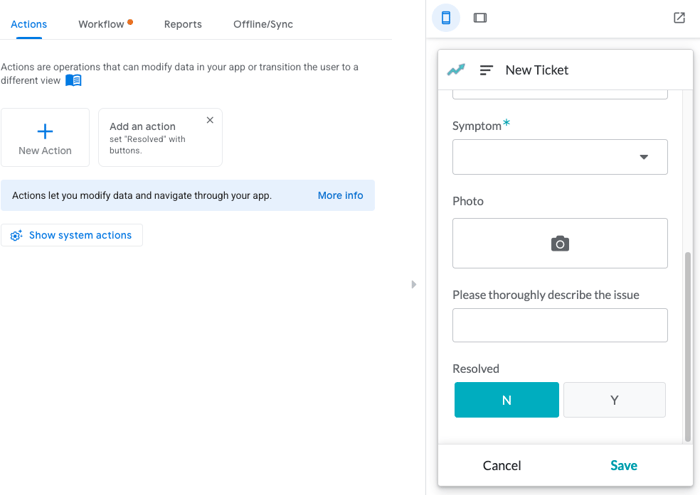Screen dimensions: 700x495
Task: Click the issue description text field
Action: pyautogui.click(x=560, y=325)
